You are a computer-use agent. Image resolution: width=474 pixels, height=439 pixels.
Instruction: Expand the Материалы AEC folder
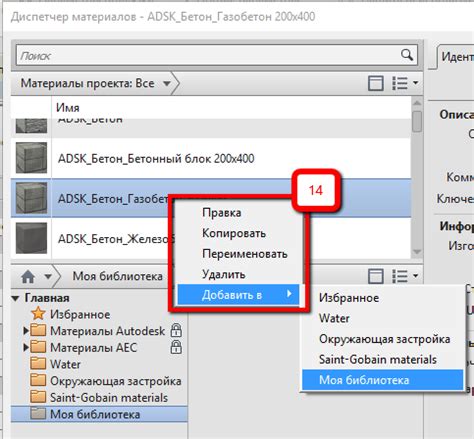[26, 347]
